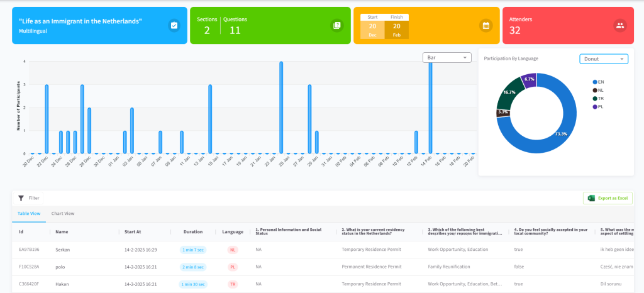This screenshot has width=644, height=293.
Task: Select the row for respondent Serkan
Action: pos(322,250)
